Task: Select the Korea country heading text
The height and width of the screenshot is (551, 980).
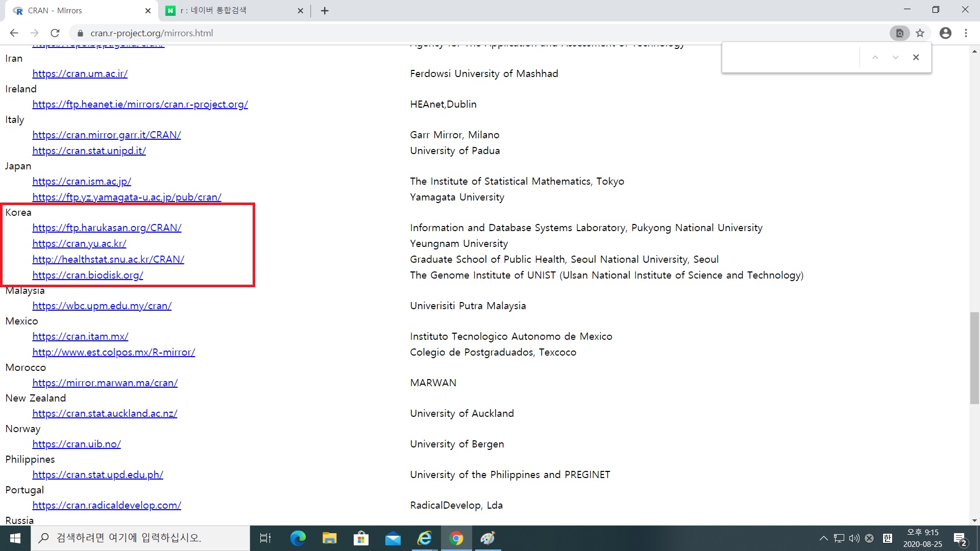Action: [x=18, y=212]
